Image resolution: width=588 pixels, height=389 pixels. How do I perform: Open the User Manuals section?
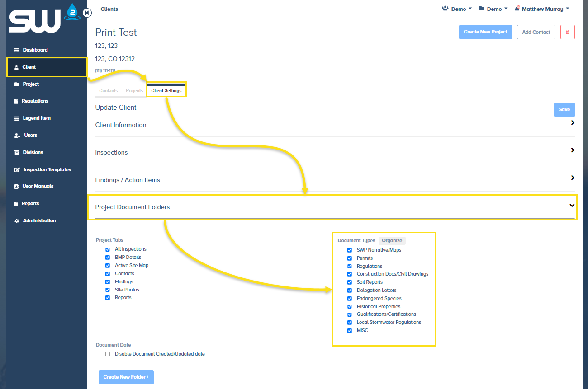(x=38, y=186)
